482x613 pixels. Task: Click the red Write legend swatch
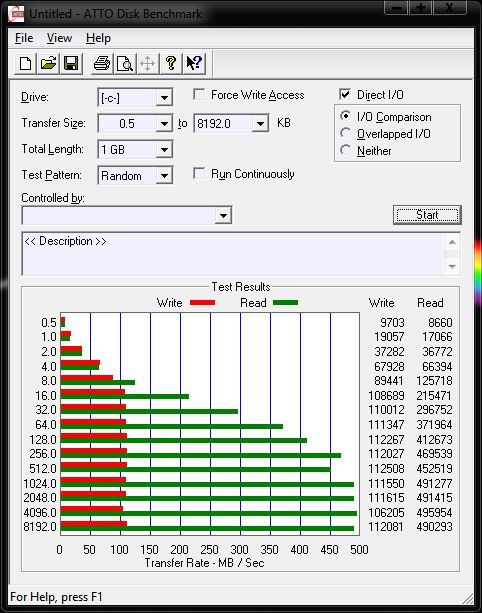click(202, 303)
